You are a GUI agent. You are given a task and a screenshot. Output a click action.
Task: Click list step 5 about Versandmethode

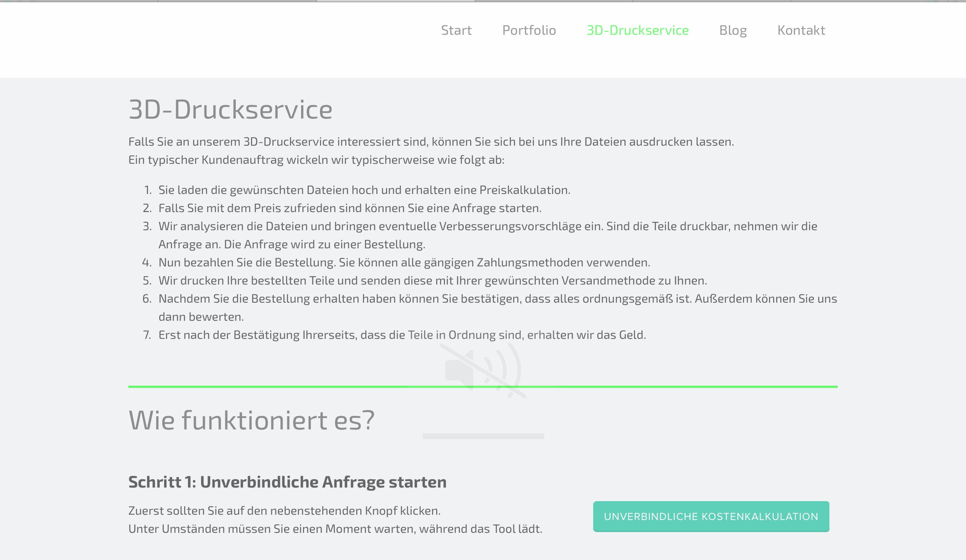pyautogui.click(x=432, y=281)
